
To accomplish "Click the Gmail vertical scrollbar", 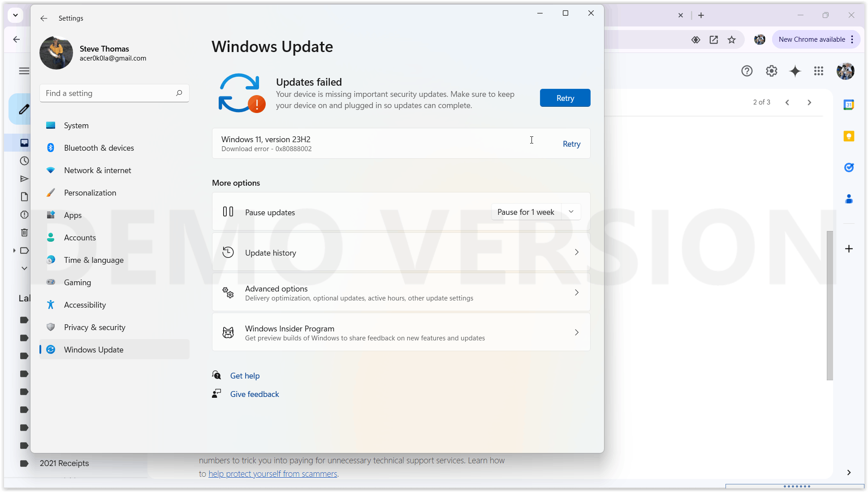I will (829, 305).
